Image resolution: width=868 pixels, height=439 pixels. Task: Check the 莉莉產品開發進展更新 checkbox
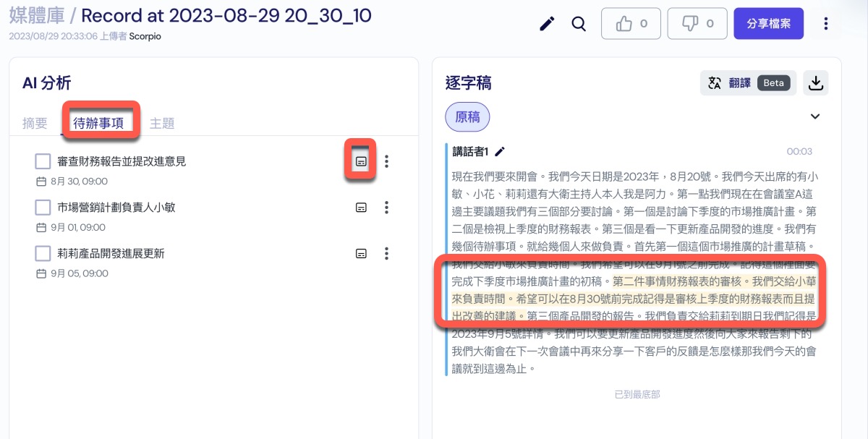click(43, 254)
